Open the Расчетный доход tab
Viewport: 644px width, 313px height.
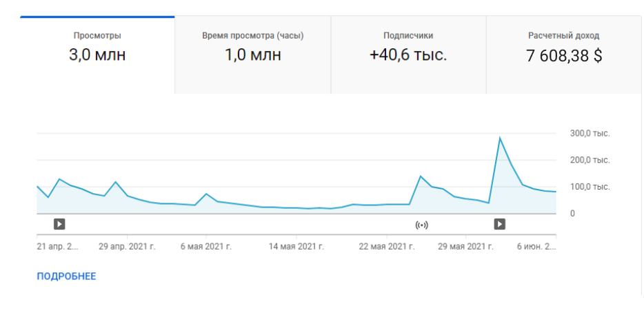[564, 55]
